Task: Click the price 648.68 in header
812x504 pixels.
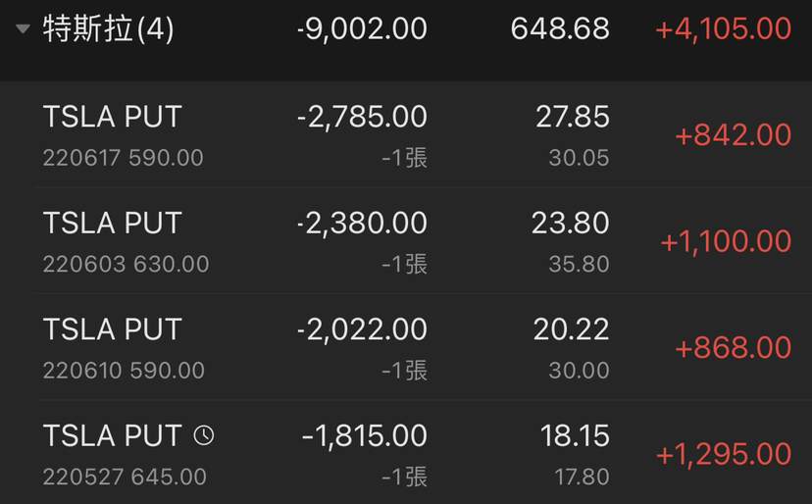Action: (560, 28)
